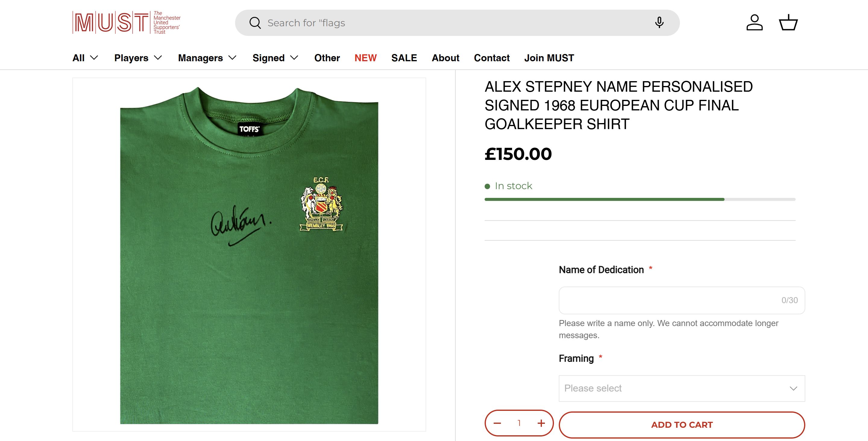Viewport: 868px width, 441px height.
Task: Expand the Signed category menu
Action: point(275,58)
